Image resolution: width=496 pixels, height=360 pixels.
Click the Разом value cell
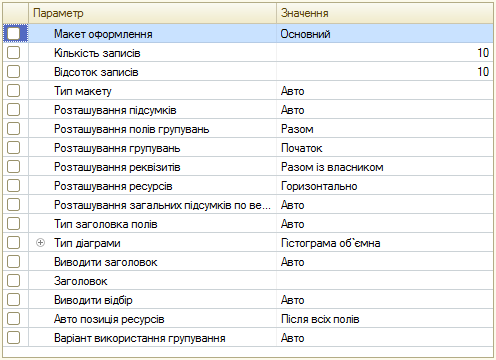tap(385, 129)
